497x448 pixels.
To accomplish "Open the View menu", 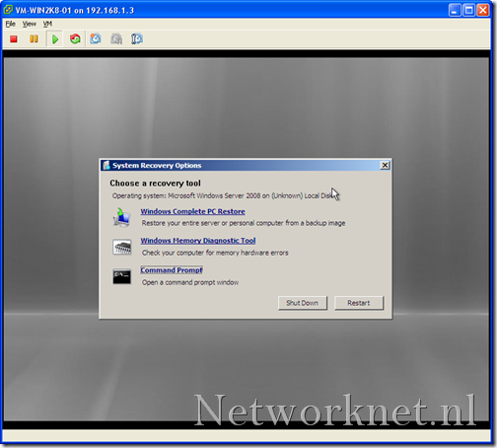I will (x=30, y=24).
